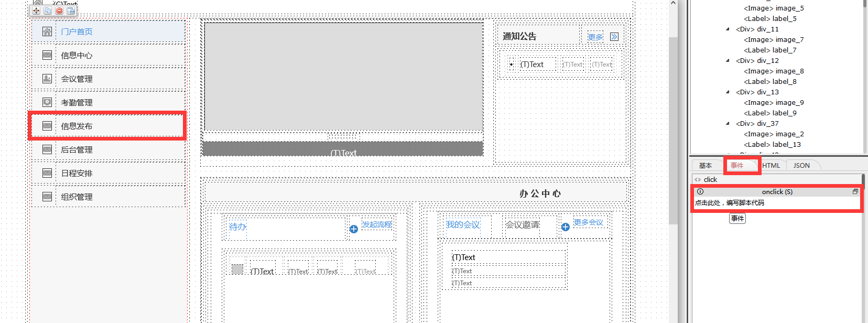This screenshot has height=323, width=868.
Task: Click the large gray banner image placeholder
Action: [343, 77]
